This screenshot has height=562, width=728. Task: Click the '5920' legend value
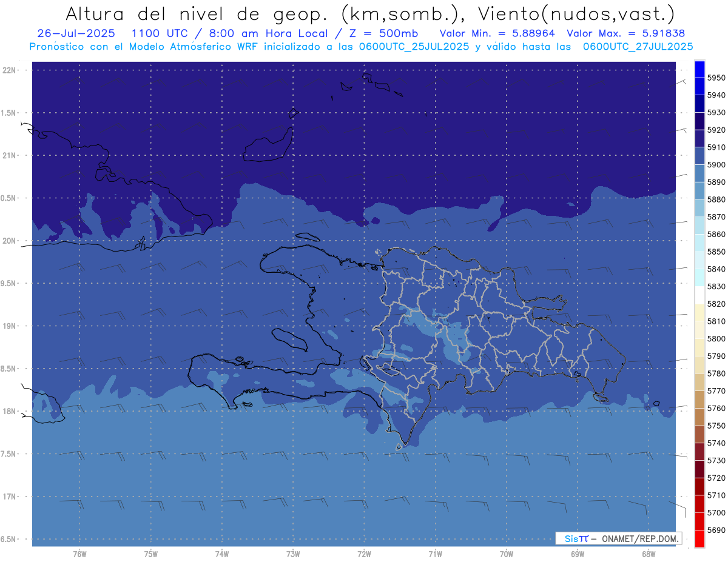point(716,130)
